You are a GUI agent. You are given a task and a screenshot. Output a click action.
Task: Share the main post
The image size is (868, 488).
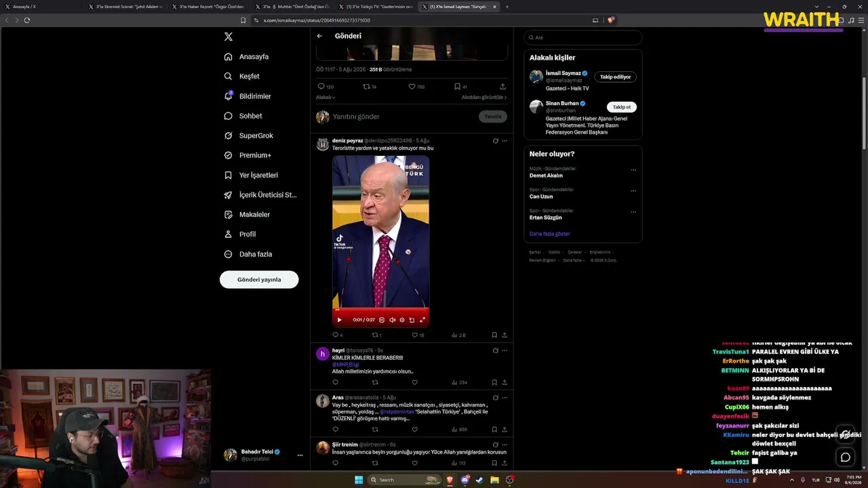click(502, 87)
